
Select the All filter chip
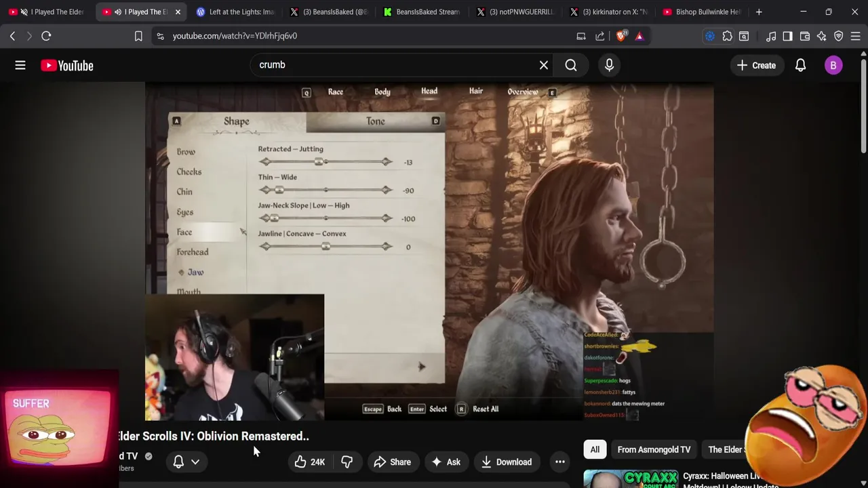595,449
